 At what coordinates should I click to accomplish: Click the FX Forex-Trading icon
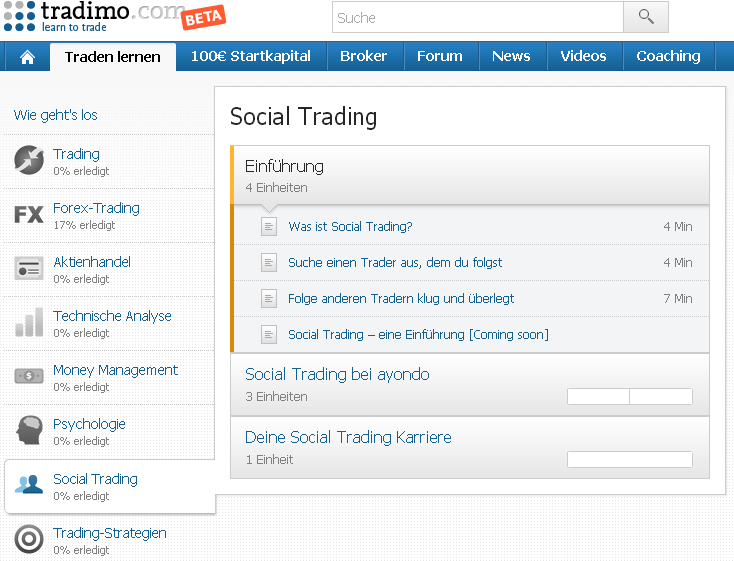coord(29,215)
